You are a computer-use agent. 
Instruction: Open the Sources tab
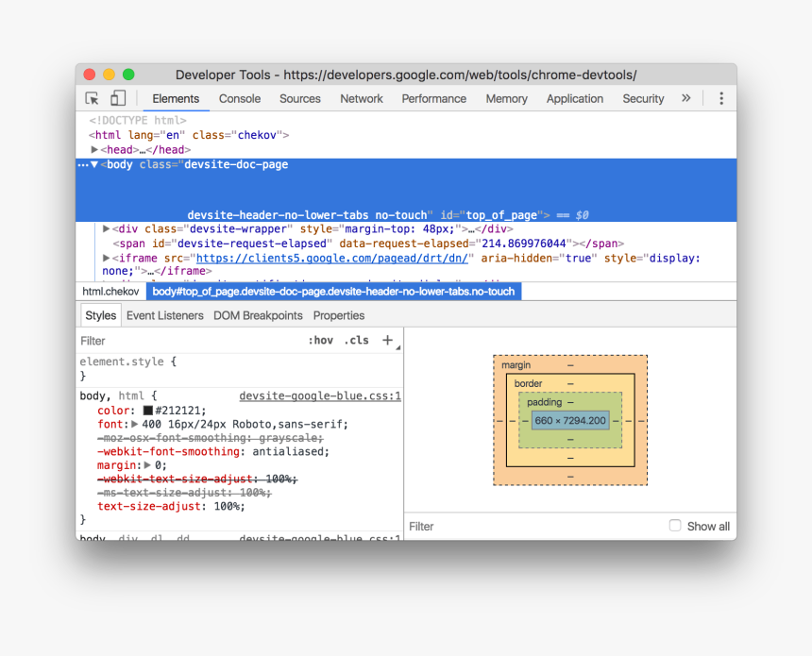tap(300, 98)
